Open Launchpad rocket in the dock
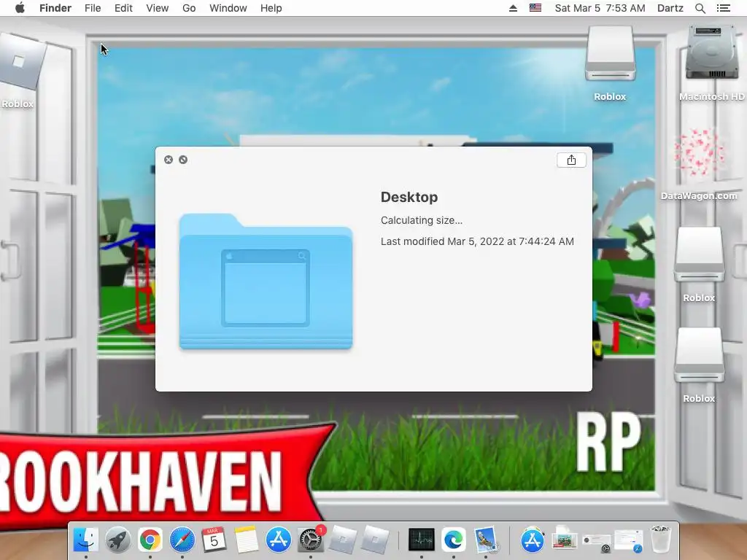The width and height of the screenshot is (747, 560). coord(118,540)
